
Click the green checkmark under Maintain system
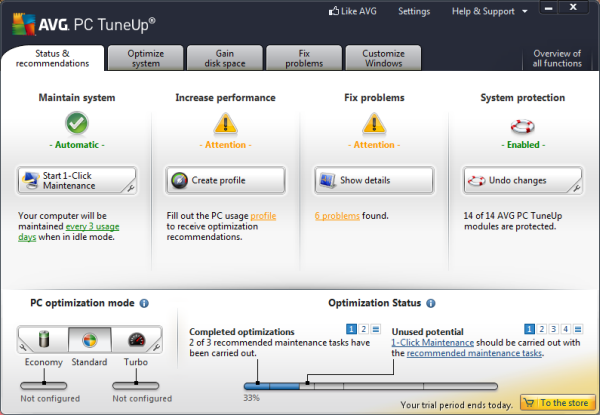77,123
